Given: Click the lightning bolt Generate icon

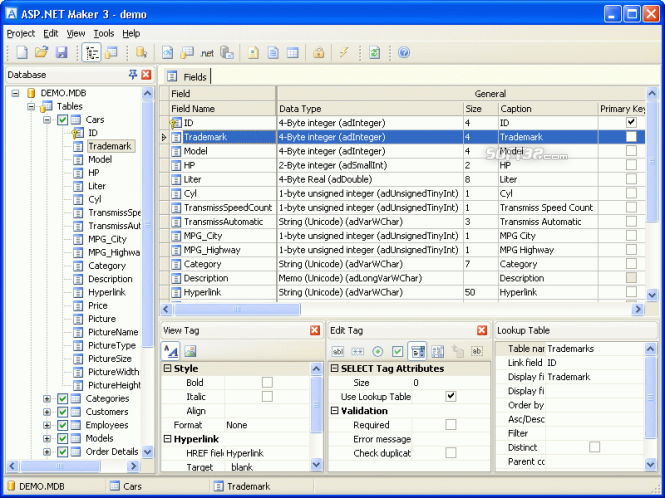Looking at the screenshot, I should (x=344, y=52).
